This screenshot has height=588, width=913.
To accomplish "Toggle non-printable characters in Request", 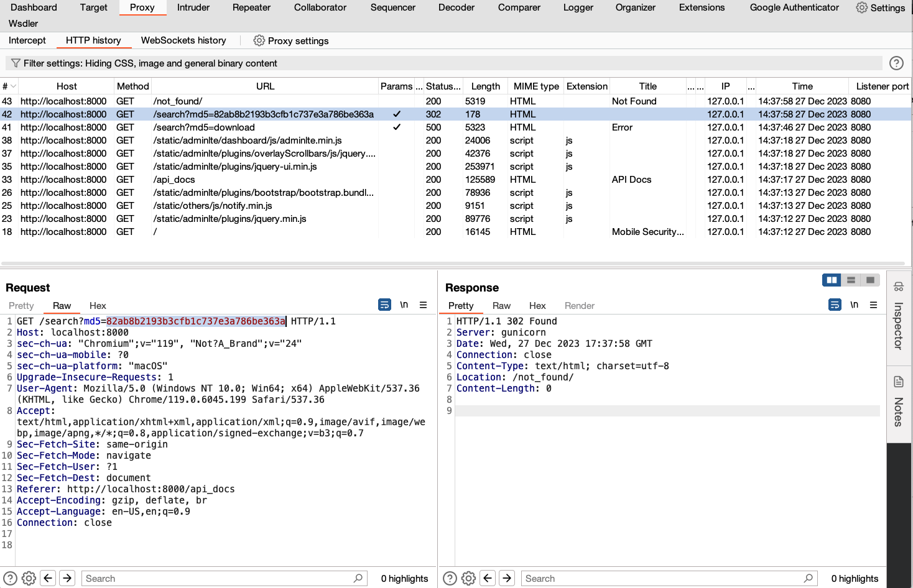I will coord(404,305).
